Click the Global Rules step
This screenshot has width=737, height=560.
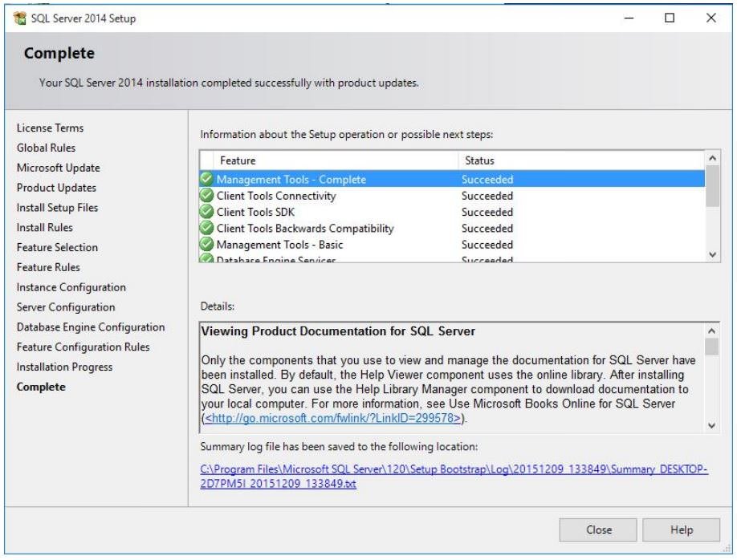[x=46, y=148]
